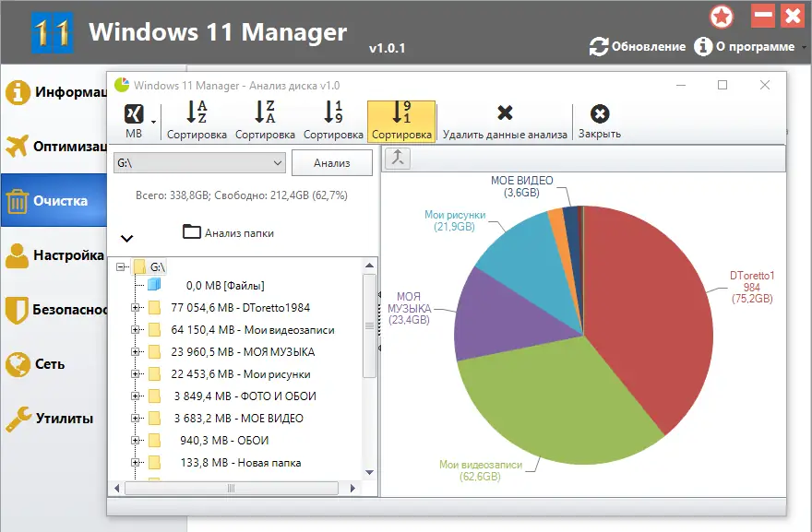Screen dimensions: 812x532
Task: Select the 133,8 MB Новая папка row
Action: [x=241, y=463]
